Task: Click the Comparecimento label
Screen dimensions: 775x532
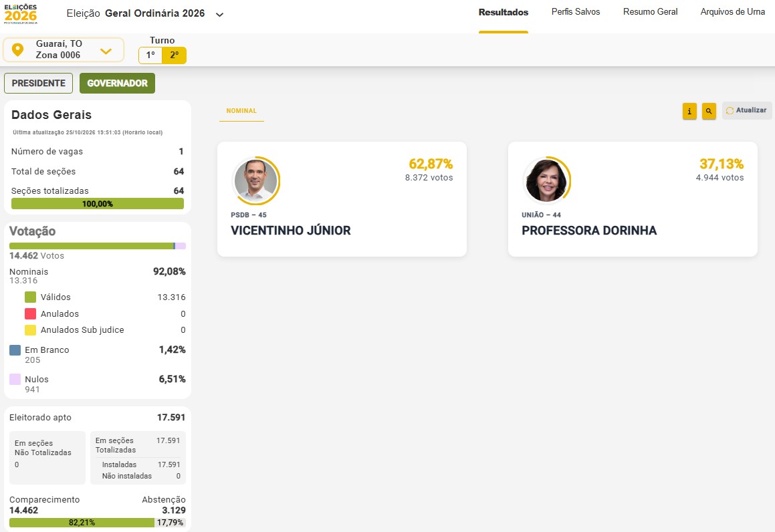Action: [45, 500]
